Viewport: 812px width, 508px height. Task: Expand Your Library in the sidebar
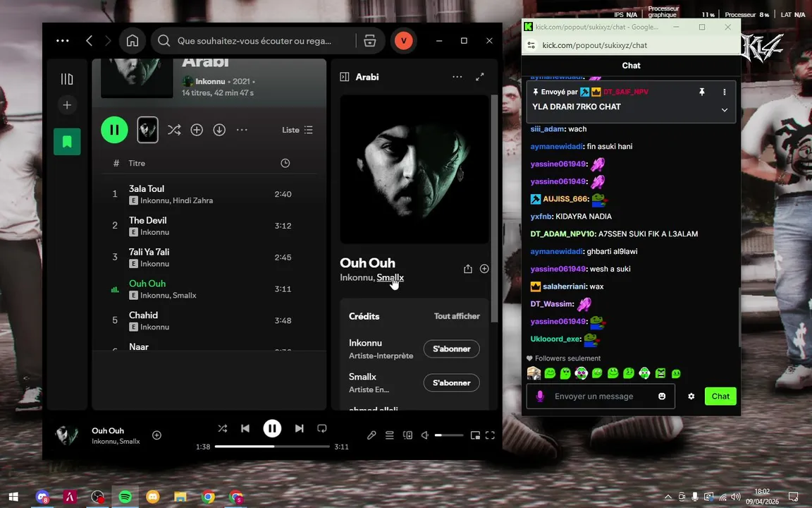67,79
